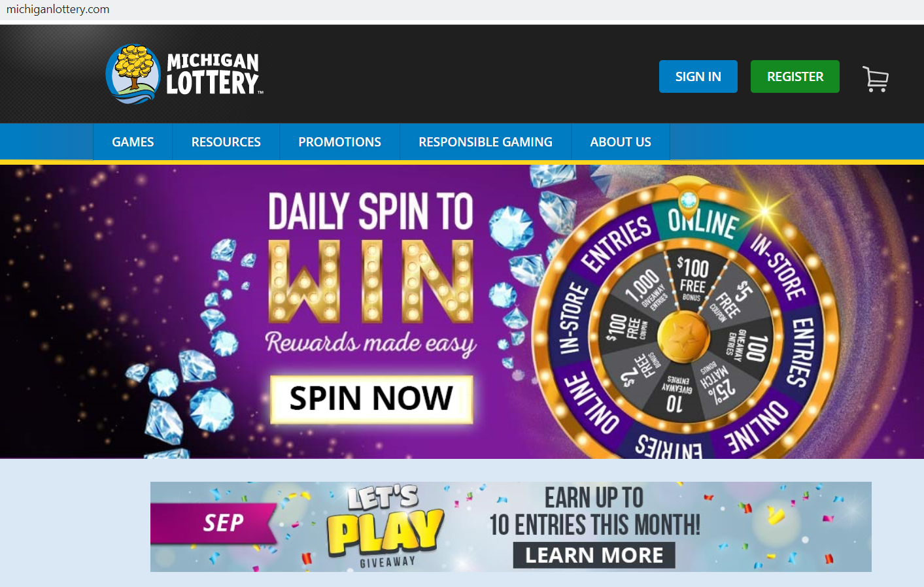Click the $100 Free Bonus wheel segment
924x587 pixels.
[693, 279]
